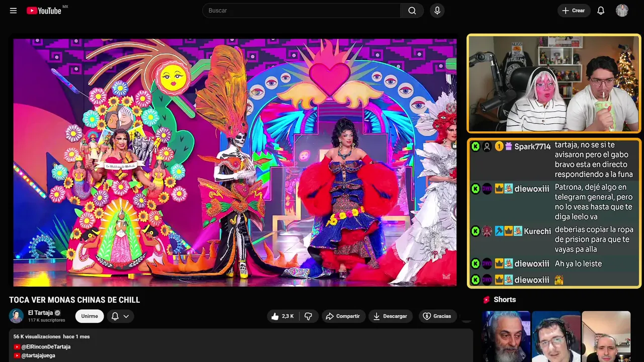Screen dimensions: 644x362
Task: Open the Crear menu
Action: pyautogui.click(x=574, y=11)
